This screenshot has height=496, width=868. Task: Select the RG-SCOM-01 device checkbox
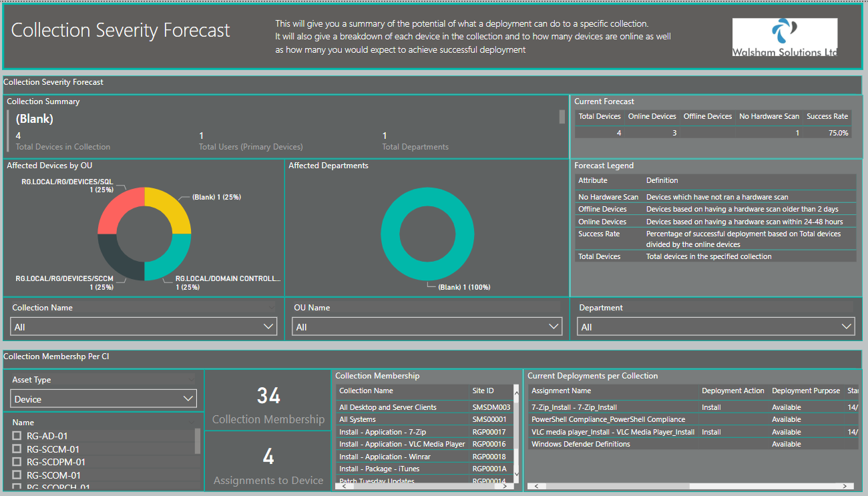click(17, 475)
